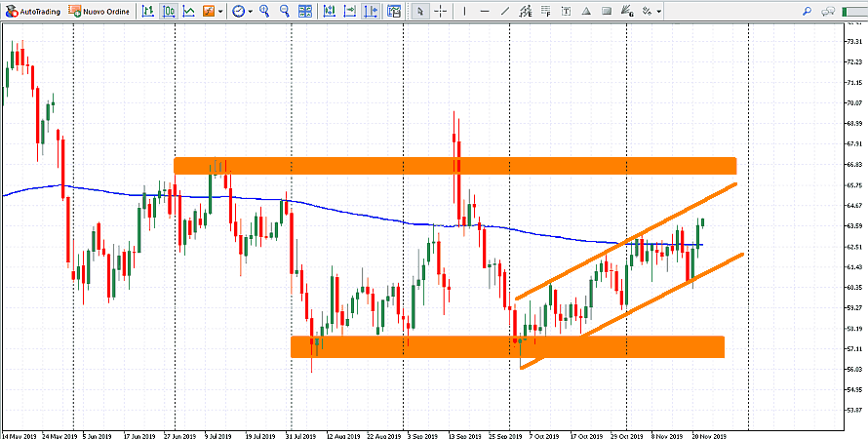Switch chart to line chart display
868x439 pixels.
(x=188, y=11)
